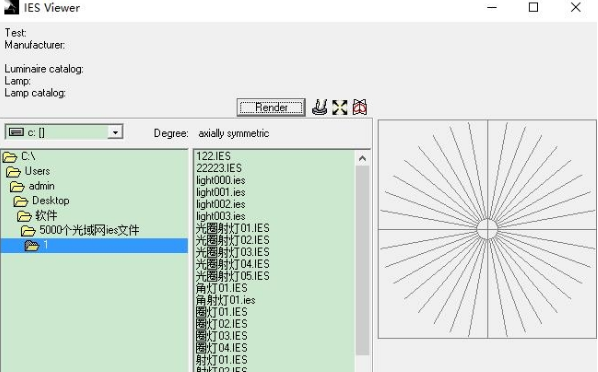Open the 5000个光域网ies文件 folder
The width and height of the screenshot is (598, 372).
(80, 230)
